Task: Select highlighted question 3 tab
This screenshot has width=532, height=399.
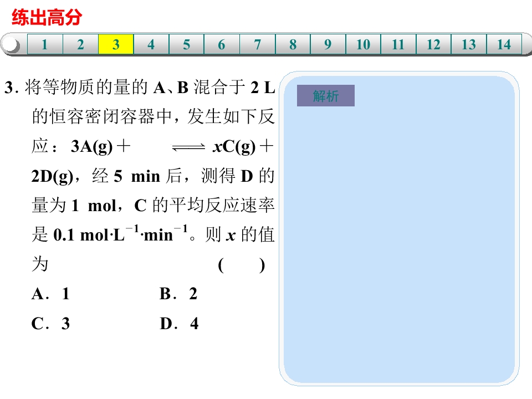Action: click(x=116, y=44)
